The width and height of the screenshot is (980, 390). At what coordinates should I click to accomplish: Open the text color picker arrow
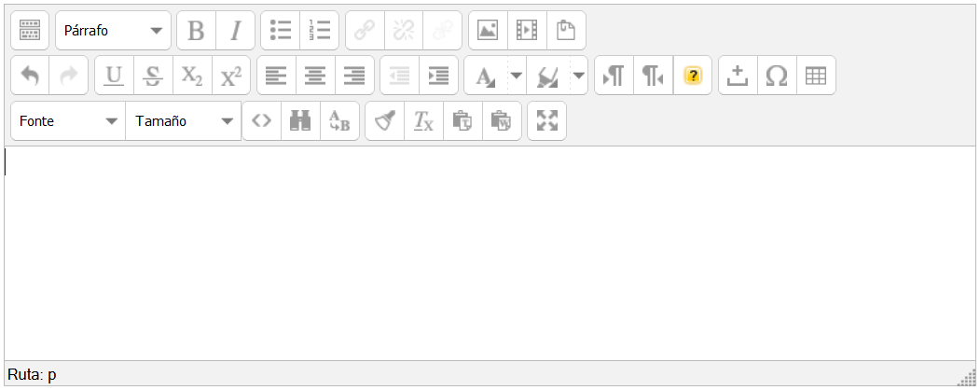pyautogui.click(x=516, y=76)
